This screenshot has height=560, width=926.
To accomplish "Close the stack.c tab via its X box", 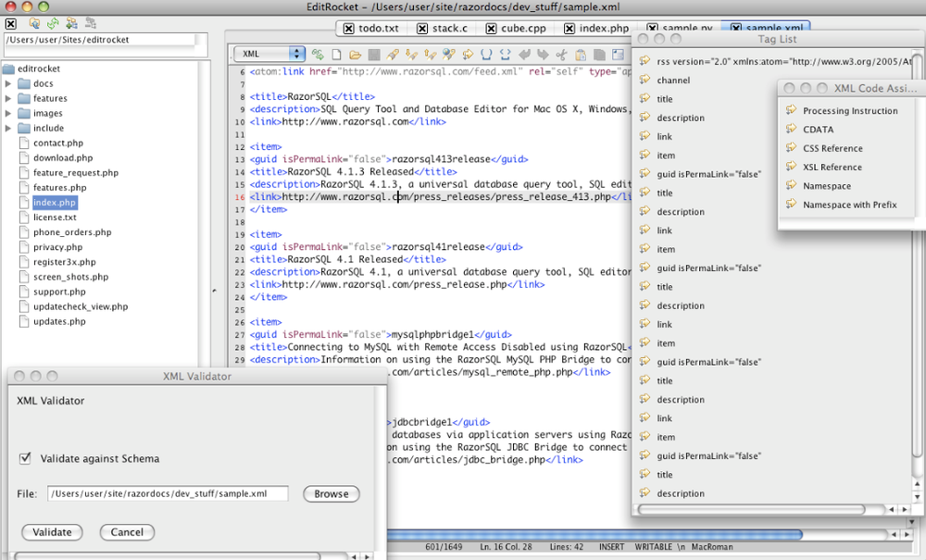I will (x=422, y=29).
